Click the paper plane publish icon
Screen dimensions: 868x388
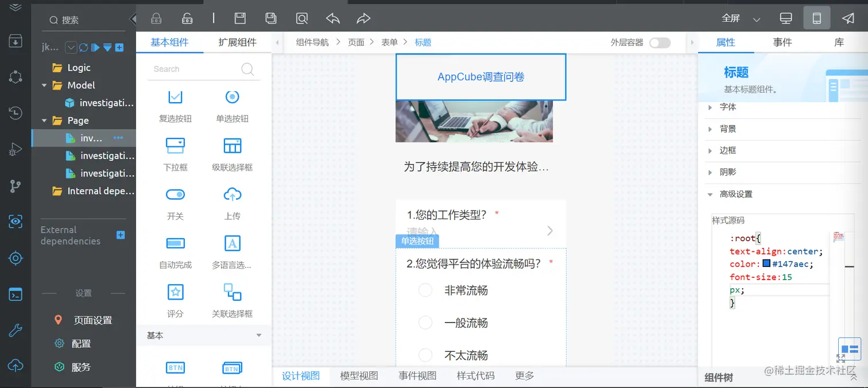(848, 18)
